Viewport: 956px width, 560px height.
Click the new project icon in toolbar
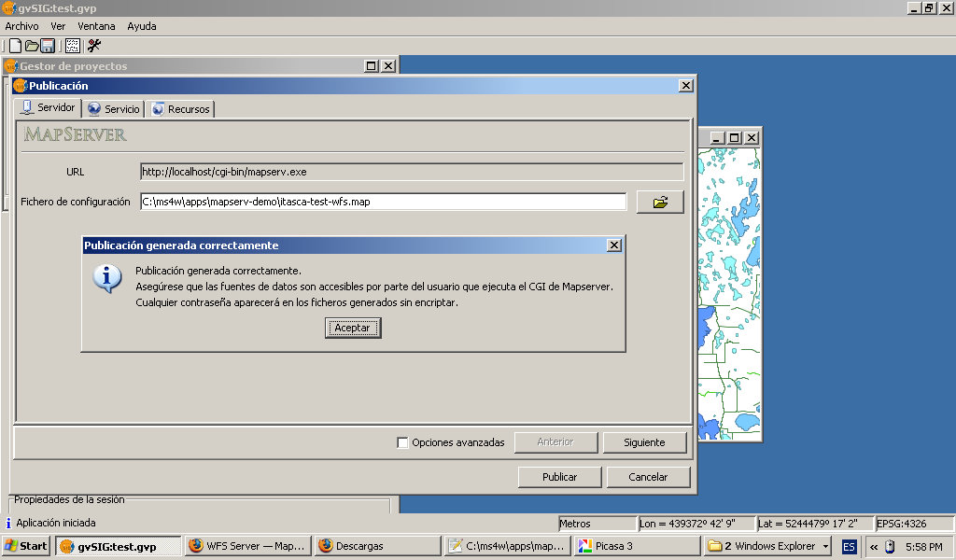[x=15, y=46]
